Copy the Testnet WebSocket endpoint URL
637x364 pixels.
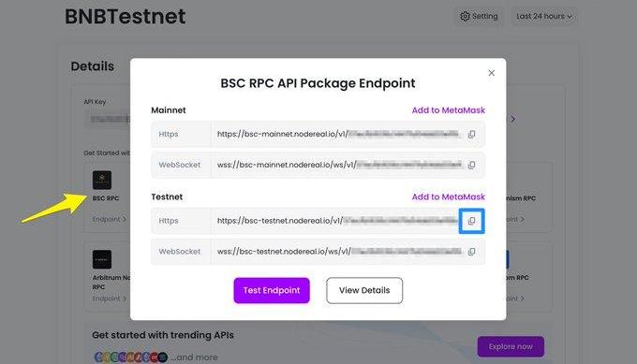[471, 252]
